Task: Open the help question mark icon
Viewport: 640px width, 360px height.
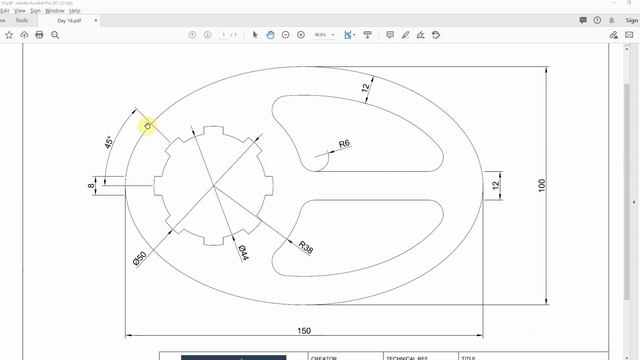Action: 597,20
